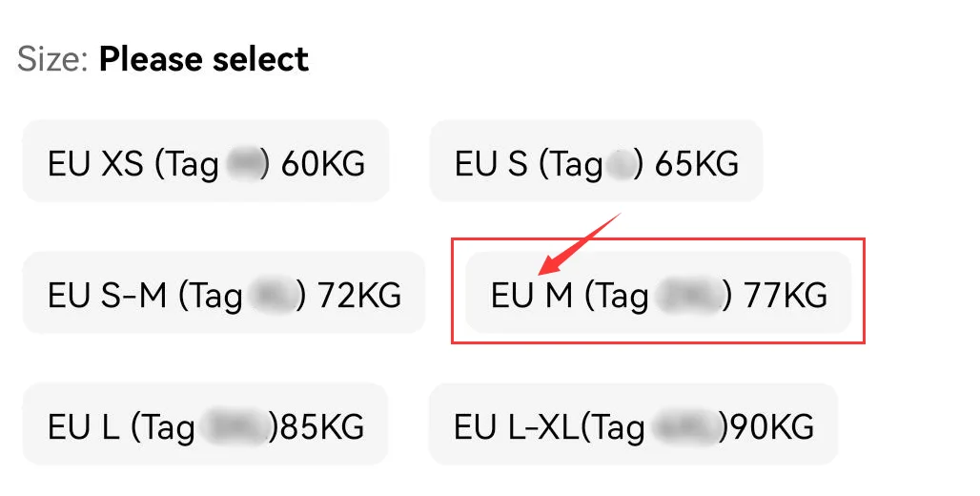The image size is (980, 496).
Task: Choose the extra-small EU size chip
Action: [205, 162]
